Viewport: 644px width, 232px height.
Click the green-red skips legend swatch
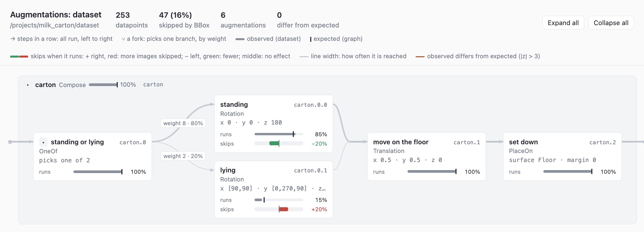pos(19,57)
